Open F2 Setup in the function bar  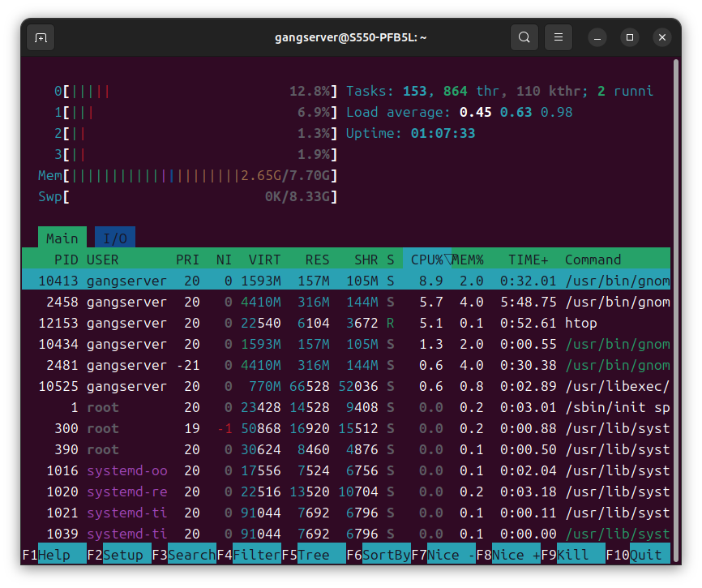pyautogui.click(x=119, y=555)
